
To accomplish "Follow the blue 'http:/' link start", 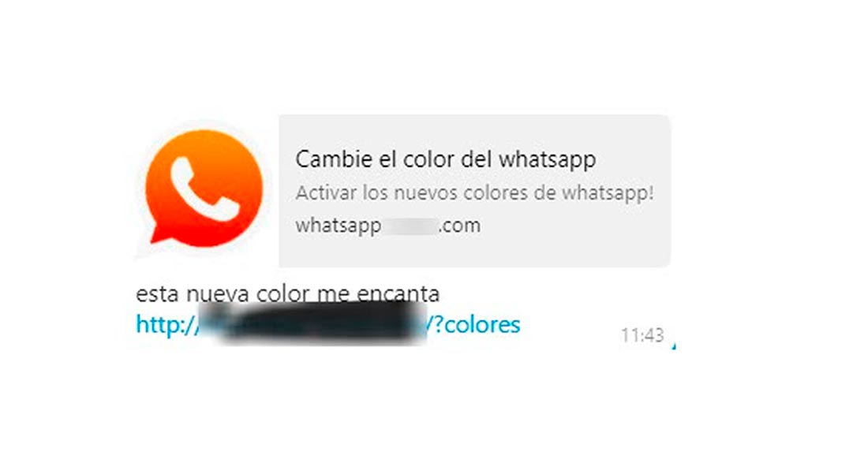I will click(x=166, y=324).
